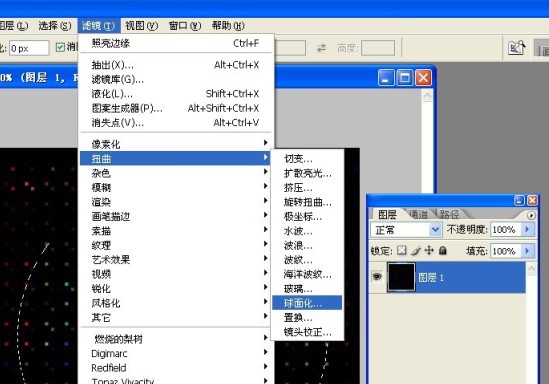
Task: Toggle lock all padlock icon
Action: [x=443, y=250]
